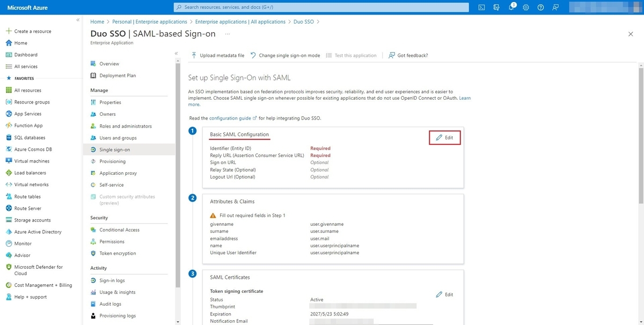Click Home breadcrumb link

97,22
